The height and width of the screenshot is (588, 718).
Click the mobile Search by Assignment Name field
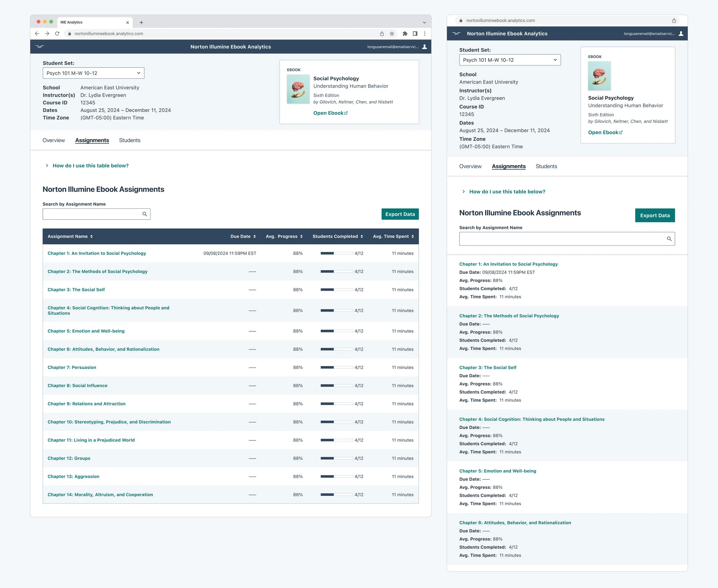pyautogui.click(x=562, y=239)
